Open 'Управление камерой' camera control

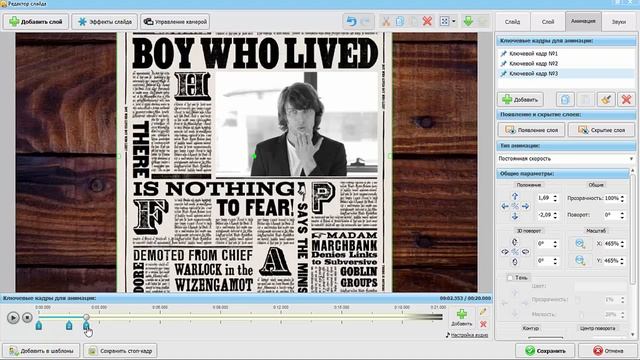click(175, 22)
